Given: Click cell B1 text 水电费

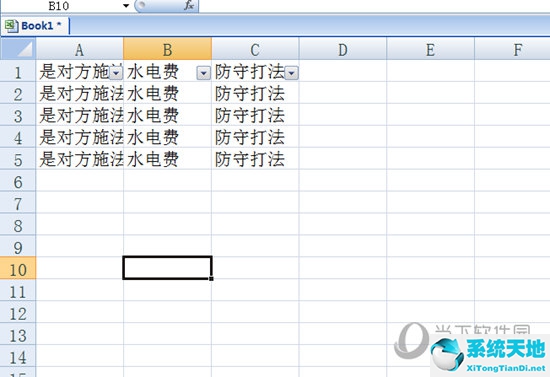Looking at the screenshot, I should pyautogui.click(x=153, y=72).
